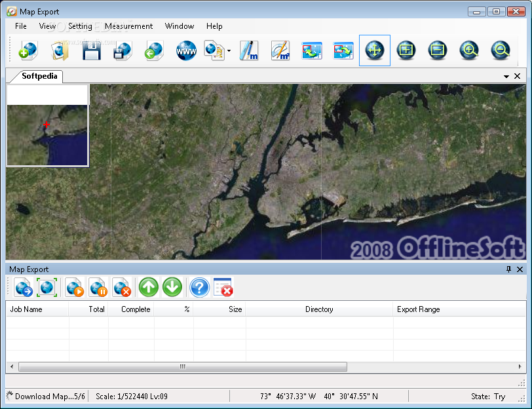Click the globe with blue arrow export icon
The width and height of the screenshot is (532, 409).
[24, 288]
